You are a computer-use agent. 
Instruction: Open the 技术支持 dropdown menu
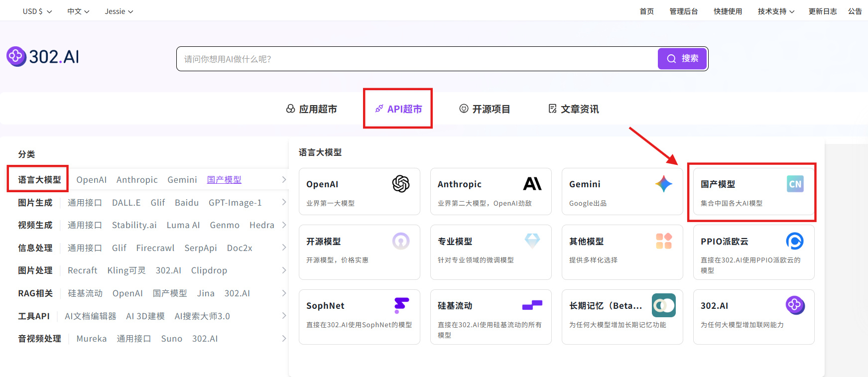click(x=776, y=11)
